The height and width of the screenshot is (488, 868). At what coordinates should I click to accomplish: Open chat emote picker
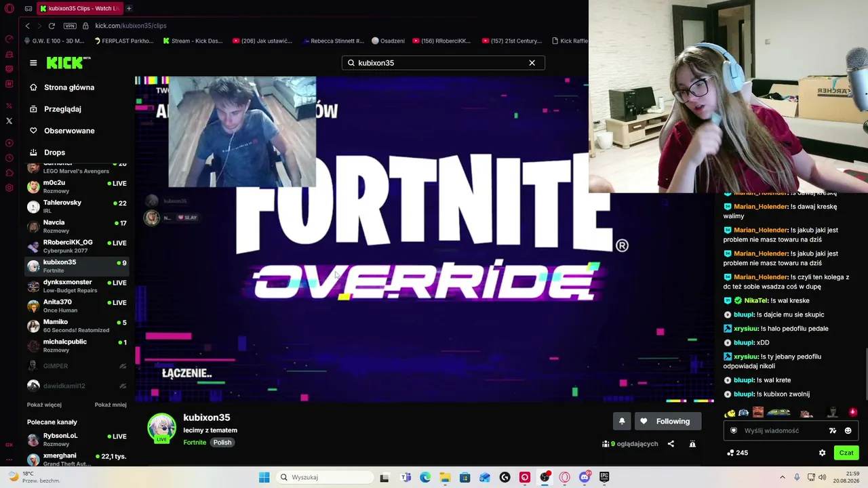click(x=848, y=430)
